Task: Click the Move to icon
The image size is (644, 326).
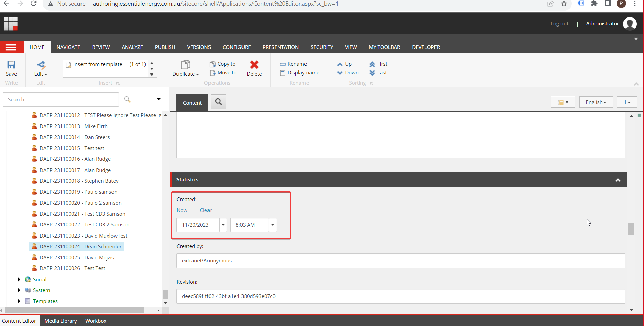Action: (213, 73)
